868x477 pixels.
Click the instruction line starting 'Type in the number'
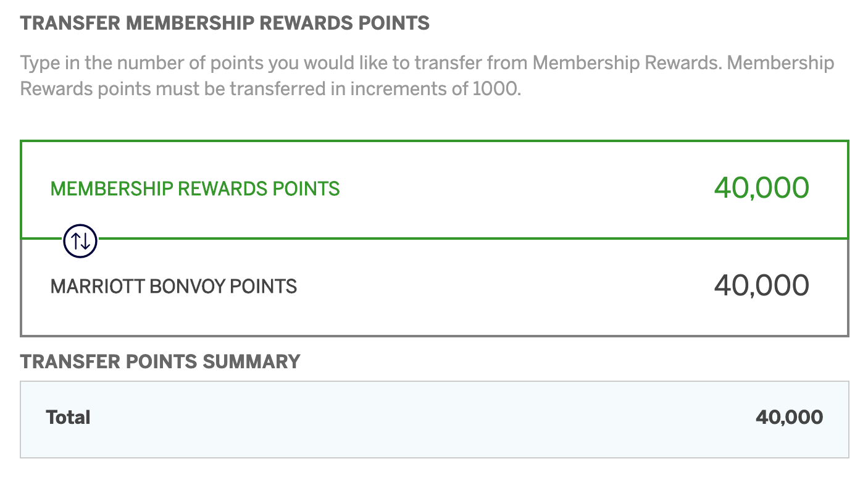pos(427,63)
